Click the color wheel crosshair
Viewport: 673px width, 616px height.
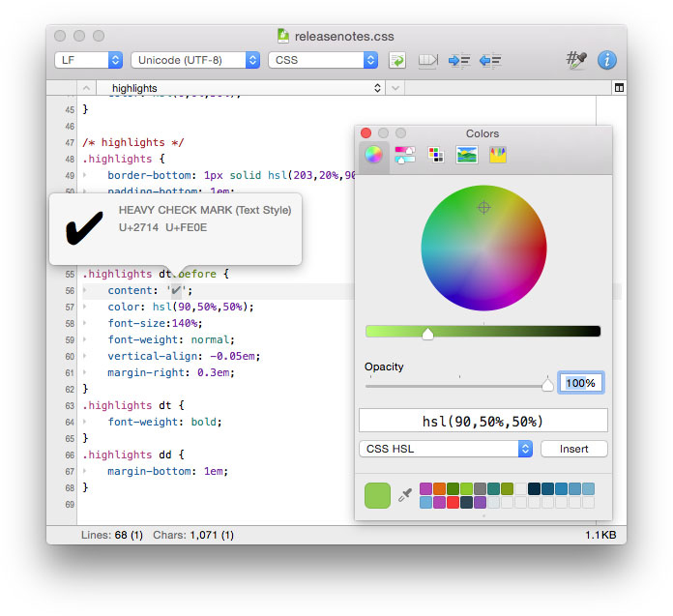[483, 208]
